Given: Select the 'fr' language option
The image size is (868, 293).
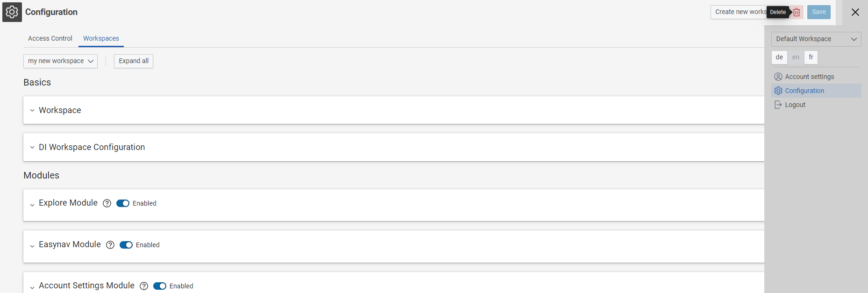Looking at the screenshot, I should coord(811,57).
